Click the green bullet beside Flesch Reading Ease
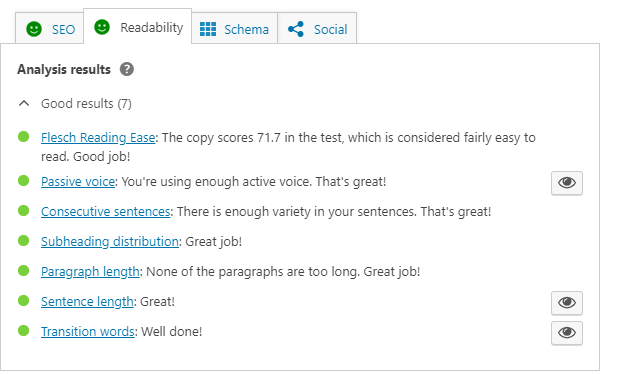 click(x=23, y=137)
